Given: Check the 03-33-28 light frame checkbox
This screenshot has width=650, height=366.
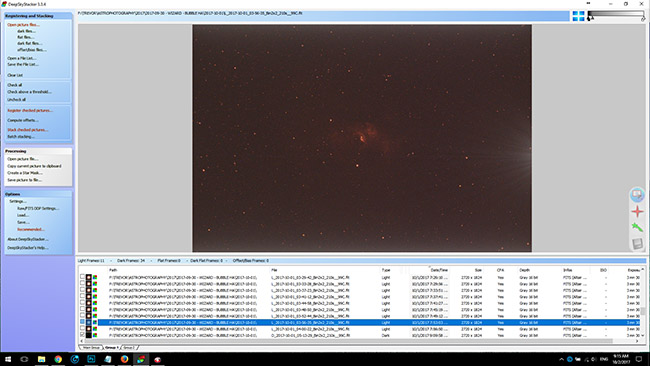Looking at the screenshot, I should [82, 284].
